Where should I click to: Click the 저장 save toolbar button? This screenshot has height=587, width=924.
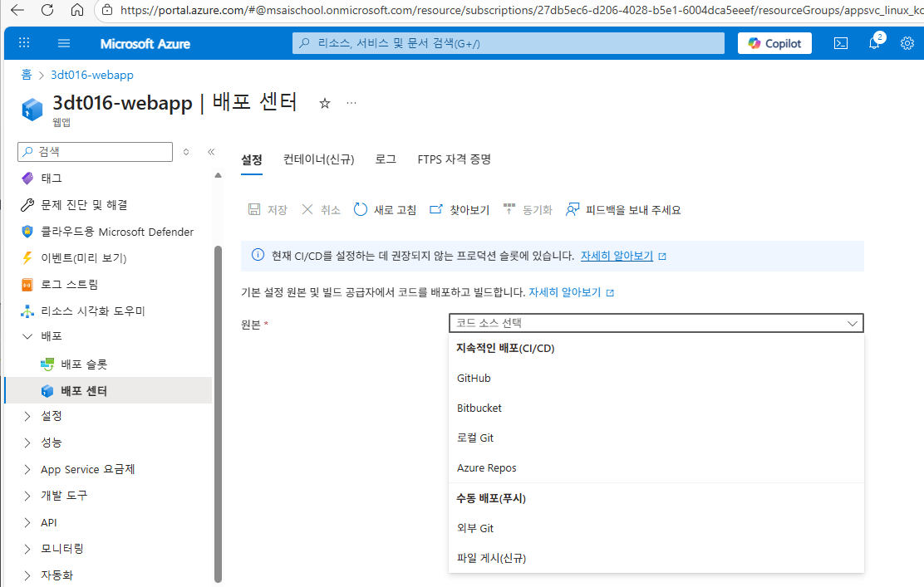[x=268, y=209]
